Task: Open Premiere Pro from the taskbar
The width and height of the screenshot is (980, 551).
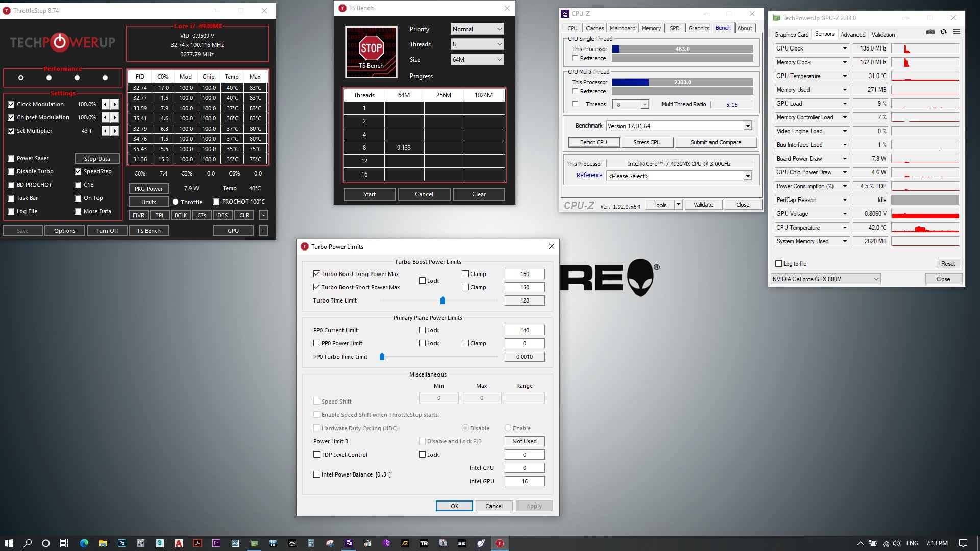Action: pyautogui.click(x=216, y=543)
